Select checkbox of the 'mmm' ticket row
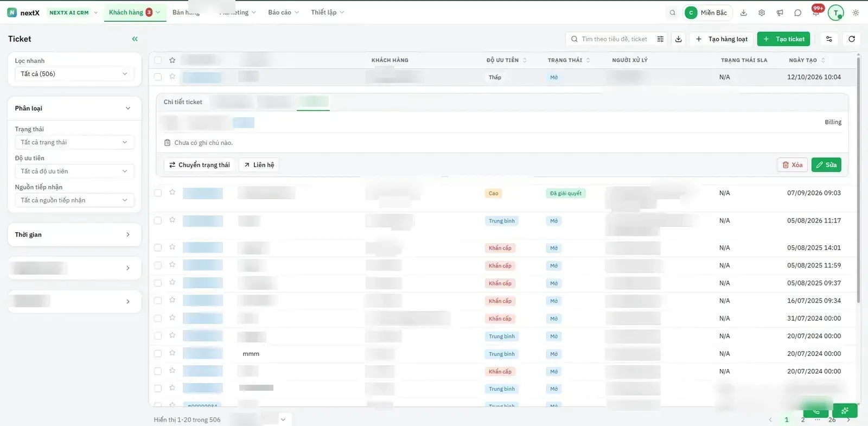868x426 pixels. (x=158, y=353)
